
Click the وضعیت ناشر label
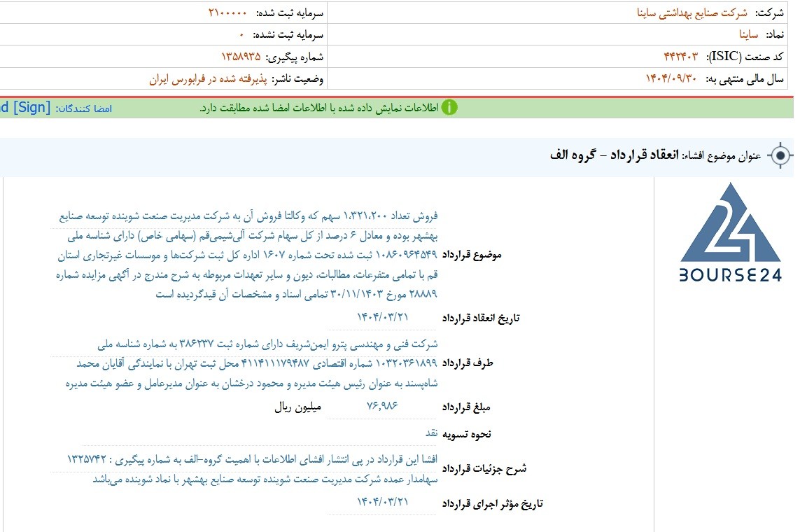297,79
